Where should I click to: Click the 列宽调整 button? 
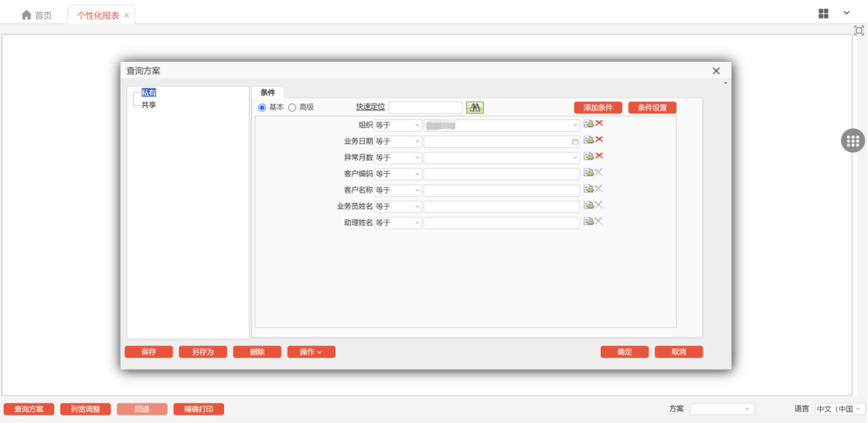coord(85,409)
